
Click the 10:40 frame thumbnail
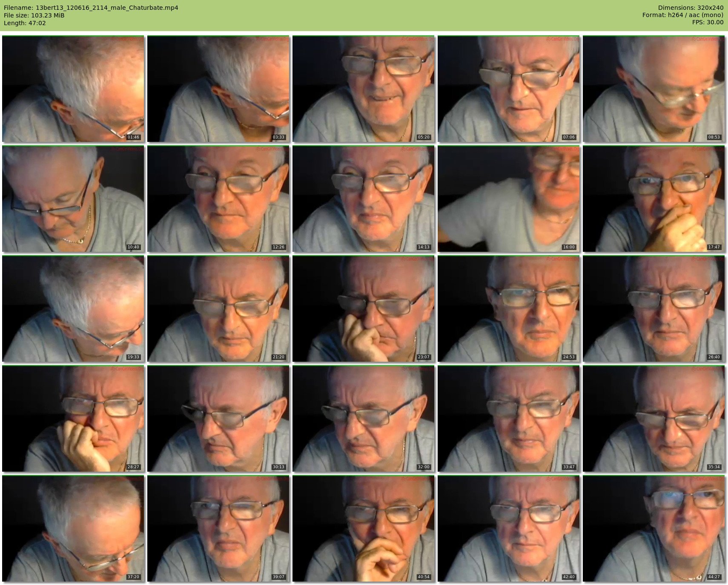pos(73,199)
